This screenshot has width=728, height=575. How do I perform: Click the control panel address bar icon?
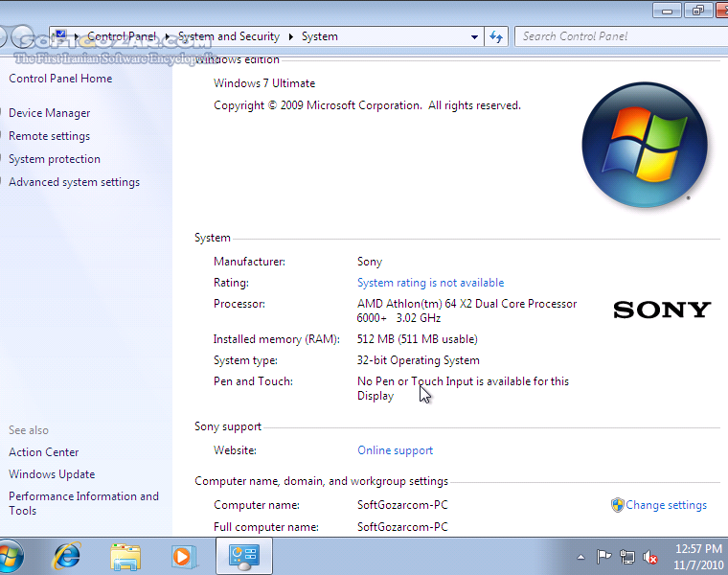coord(59,35)
